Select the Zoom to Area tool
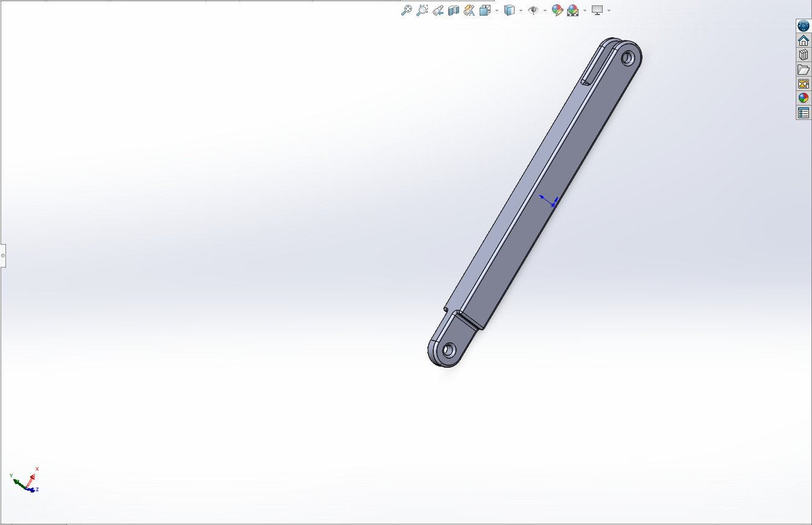 pos(422,10)
